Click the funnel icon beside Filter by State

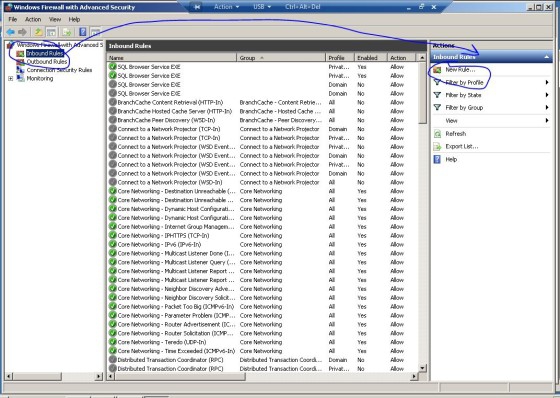click(x=437, y=95)
